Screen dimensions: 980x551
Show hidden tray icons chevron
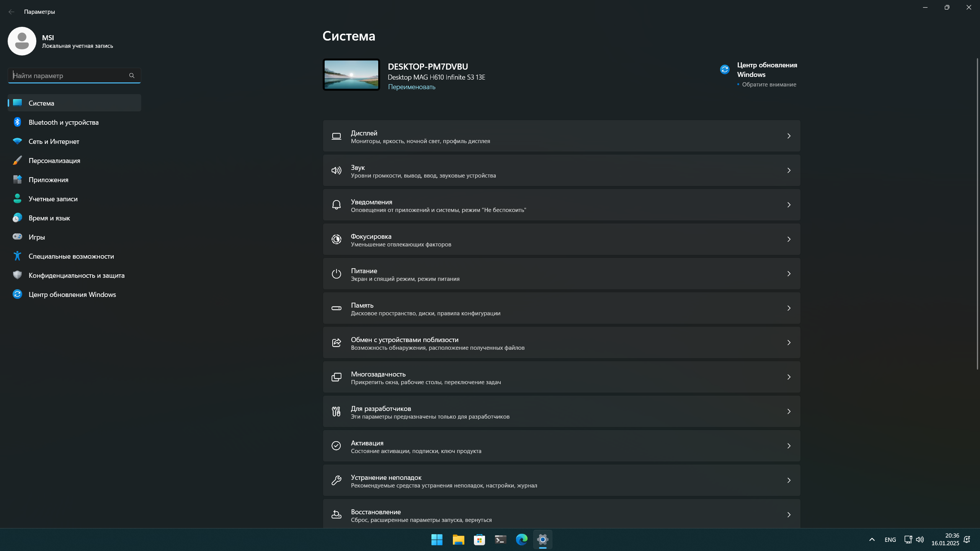pyautogui.click(x=872, y=540)
